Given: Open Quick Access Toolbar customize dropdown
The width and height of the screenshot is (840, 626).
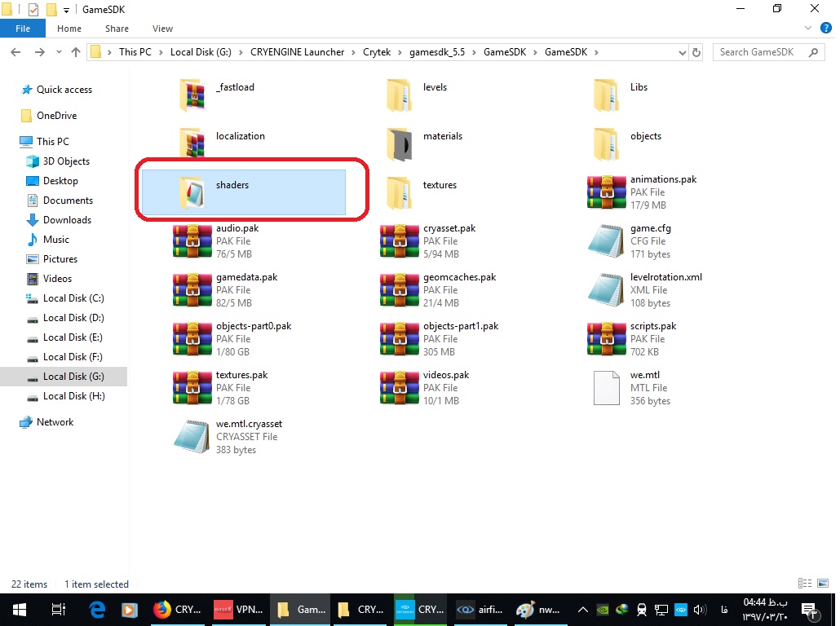Looking at the screenshot, I should [x=66, y=10].
